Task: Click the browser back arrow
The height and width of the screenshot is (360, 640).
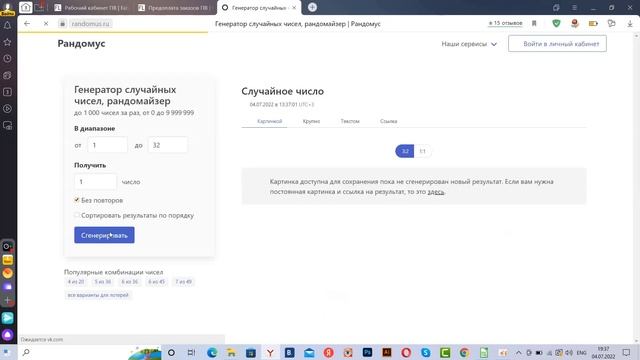Action: coord(27,24)
